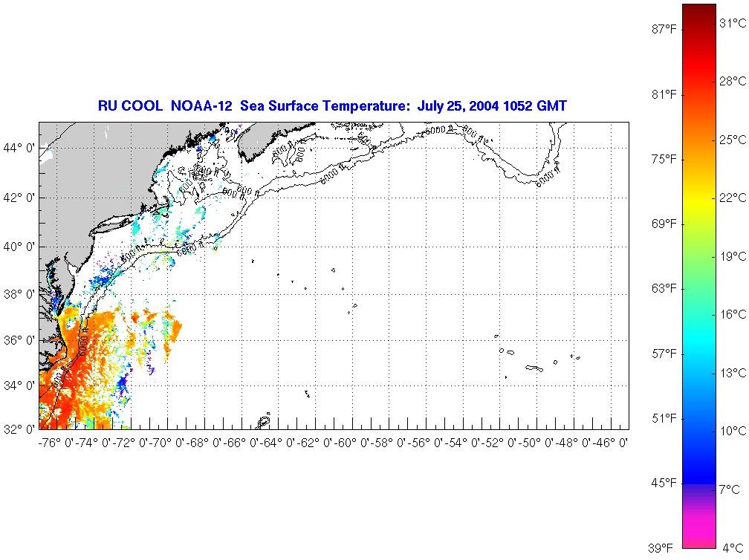Screen dimensions: 749x560
Task: Click the 87°F colorbar label
Action: [664, 30]
